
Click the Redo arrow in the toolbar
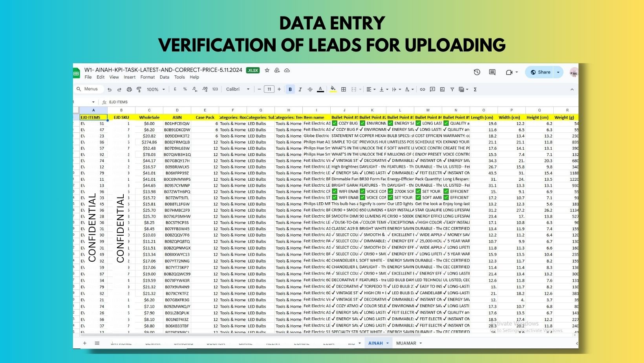point(119,90)
